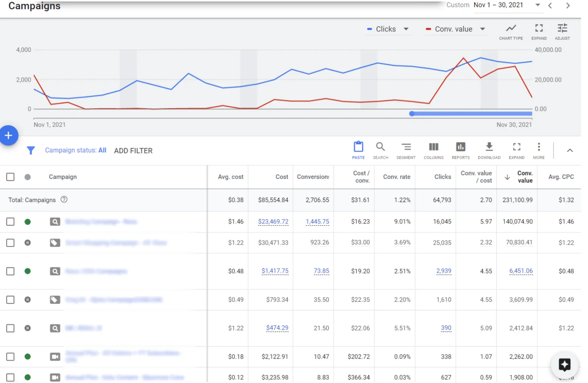Select the campaign row with cost $30,471.33
The height and width of the screenshot is (383, 588).
[x=10, y=243]
